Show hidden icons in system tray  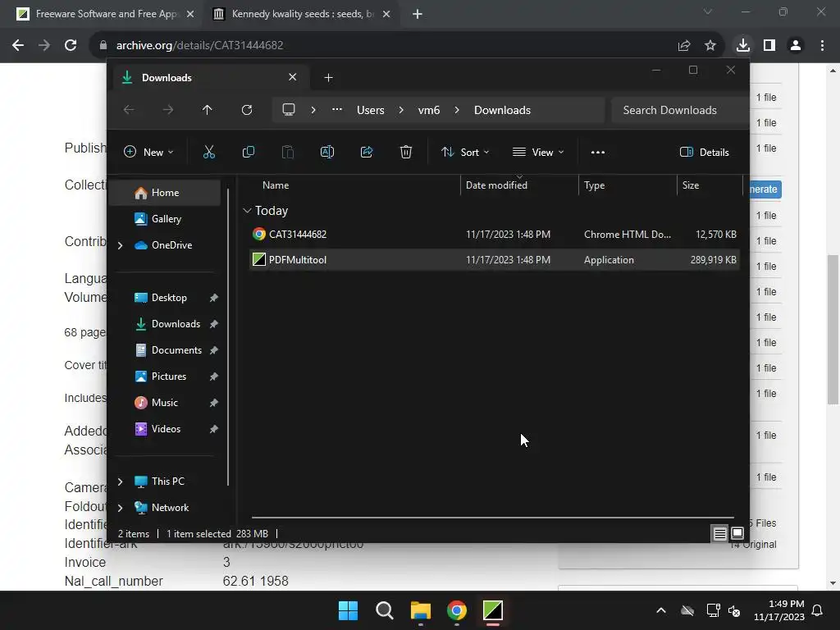coord(661,610)
